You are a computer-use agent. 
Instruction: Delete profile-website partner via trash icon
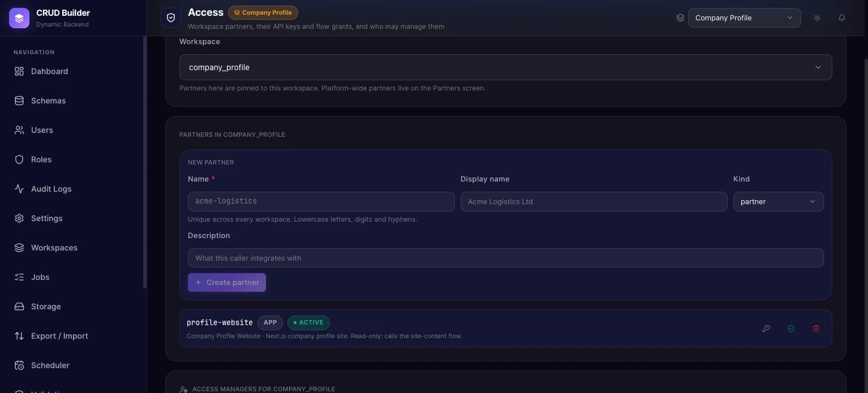click(x=816, y=329)
